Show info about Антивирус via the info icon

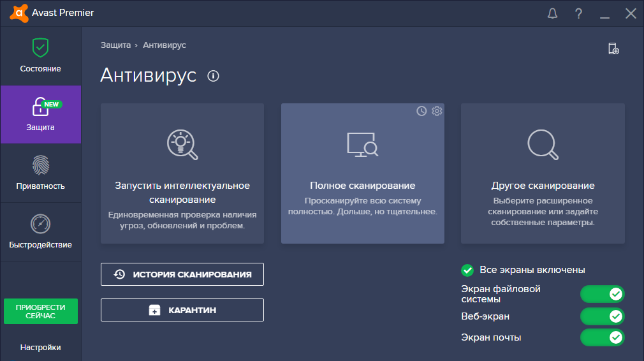(213, 76)
